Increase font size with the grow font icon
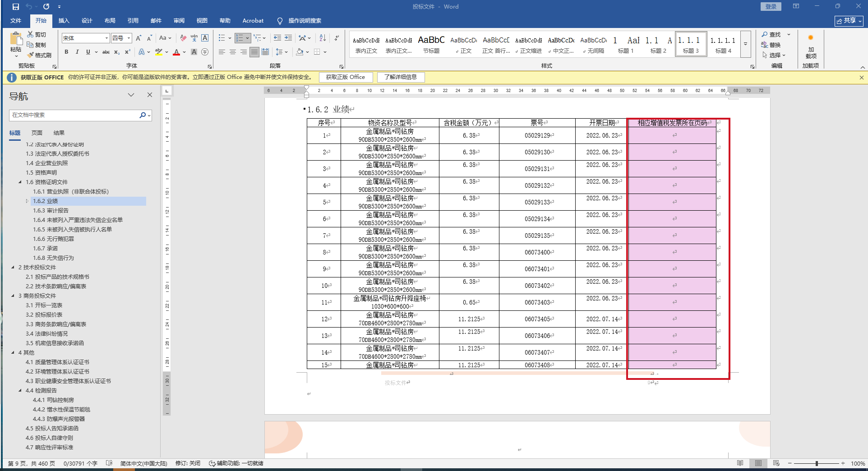 (x=139, y=38)
